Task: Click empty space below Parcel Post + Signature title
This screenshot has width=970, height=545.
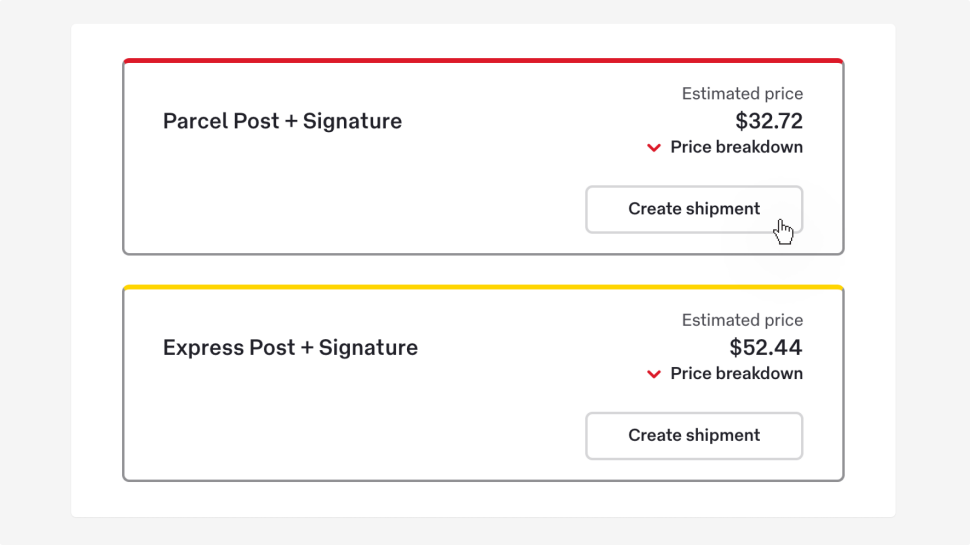Action: pos(300,200)
